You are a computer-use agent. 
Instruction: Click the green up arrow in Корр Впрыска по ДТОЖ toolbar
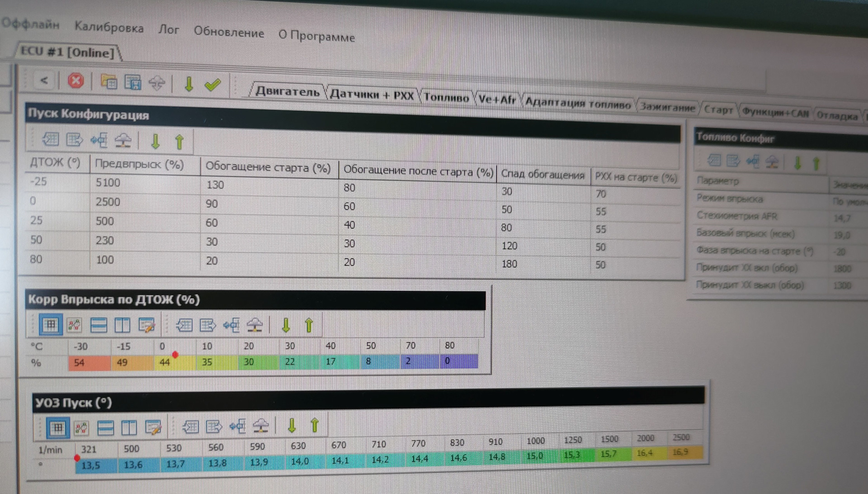point(309,325)
